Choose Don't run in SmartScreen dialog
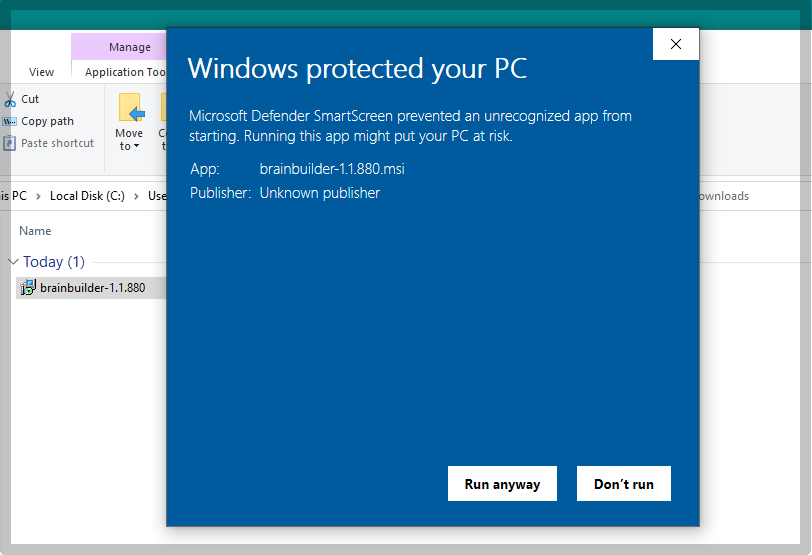Screen dimensions: 812x555 tap(624, 484)
